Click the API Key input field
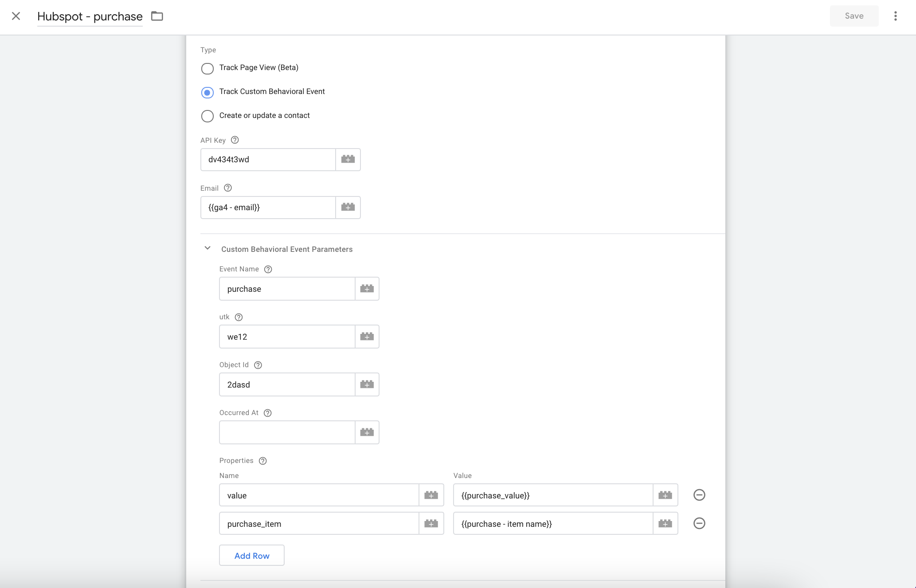 (268, 160)
